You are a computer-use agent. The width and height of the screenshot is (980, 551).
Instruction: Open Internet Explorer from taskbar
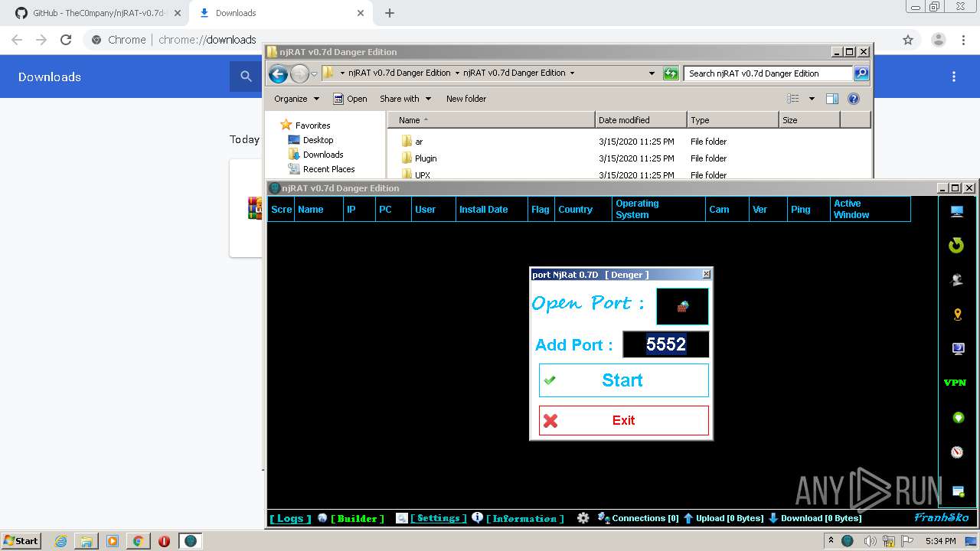(x=60, y=541)
